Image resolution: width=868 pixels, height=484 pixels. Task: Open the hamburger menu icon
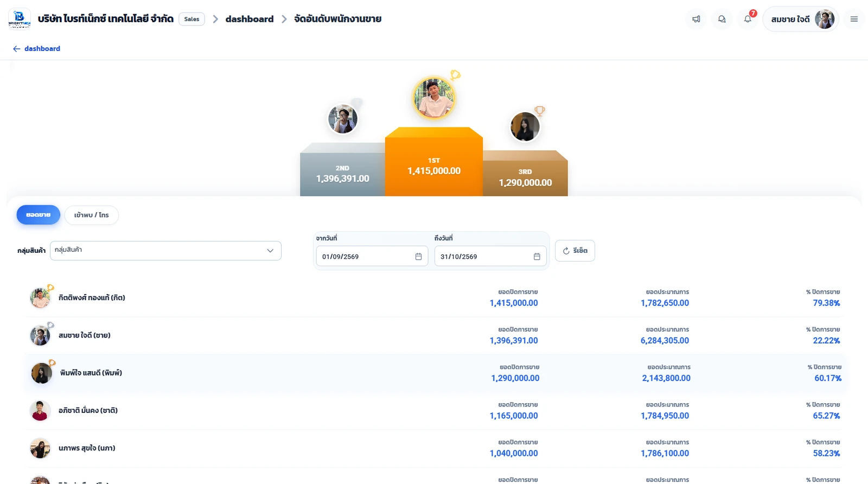(854, 19)
